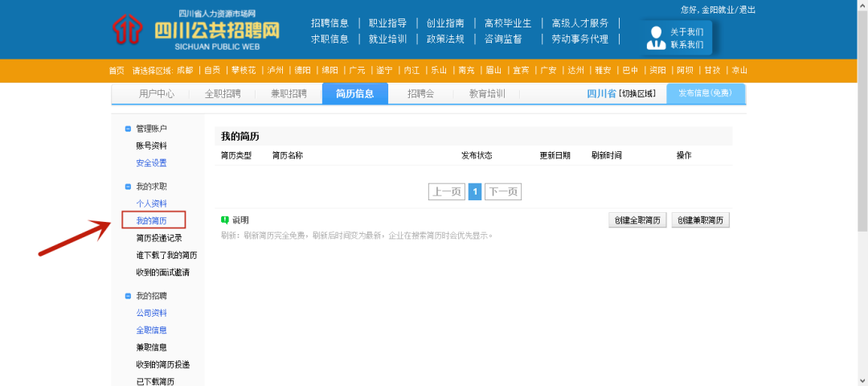Viewport: 868px width, 386px height.
Task: Open 高校毕业生 in top navigation
Action: click(x=508, y=23)
